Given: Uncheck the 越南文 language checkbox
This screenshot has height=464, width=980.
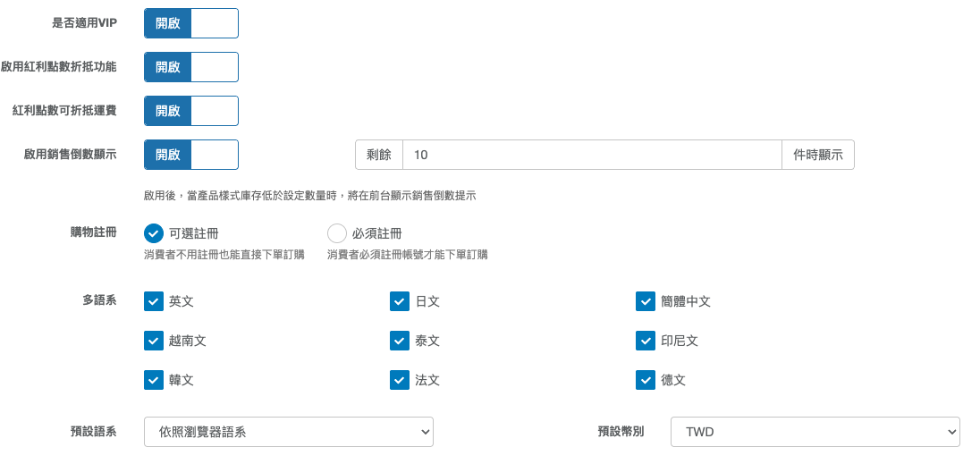Looking at the screenshot, I should (154, 341).
